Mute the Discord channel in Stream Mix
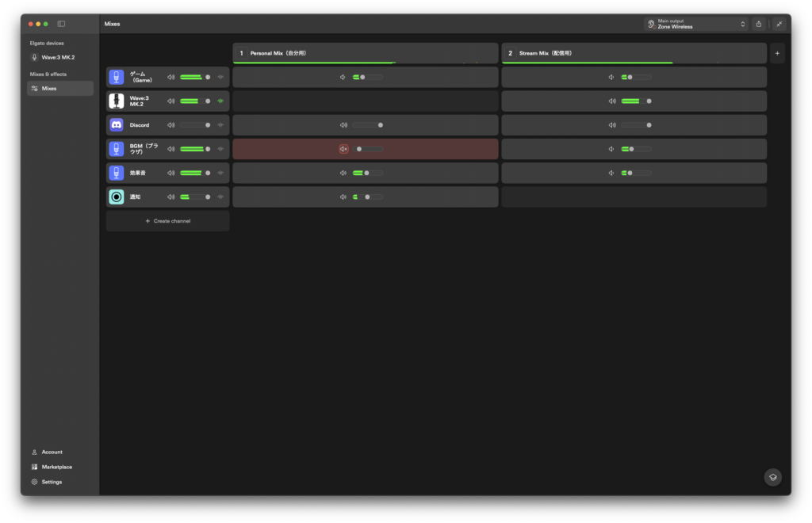This screenshot has height=523, width=812. point(612,125)
